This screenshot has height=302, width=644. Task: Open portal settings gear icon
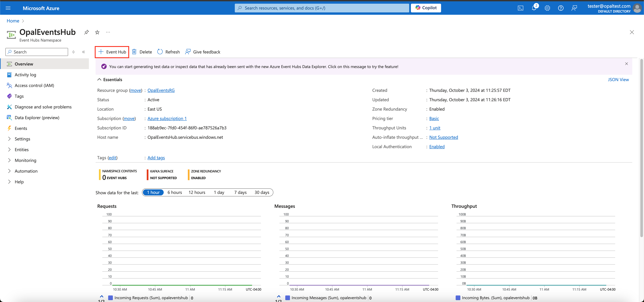click(x=547, y=8)
